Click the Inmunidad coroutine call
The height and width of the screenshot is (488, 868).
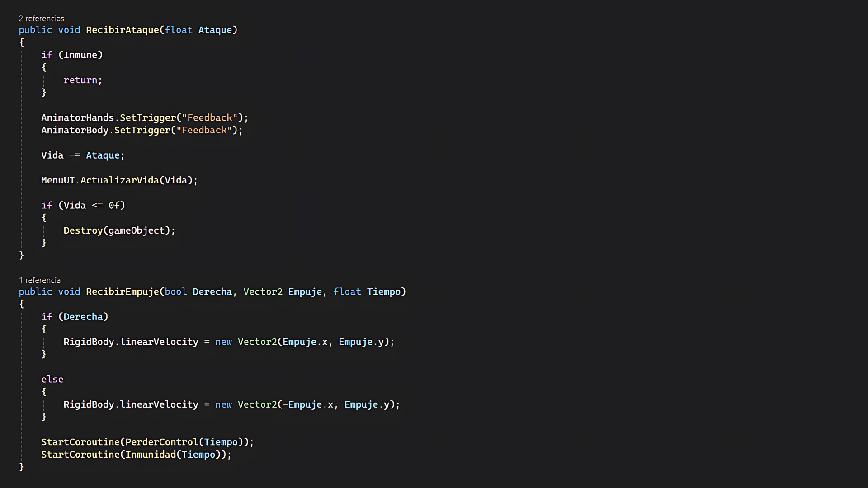(x=150, y=455)
